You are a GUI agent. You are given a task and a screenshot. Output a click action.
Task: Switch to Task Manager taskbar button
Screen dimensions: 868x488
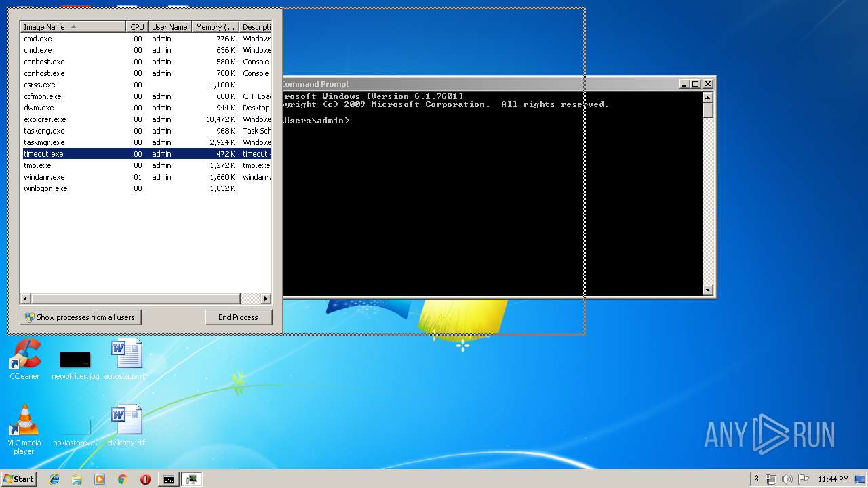192,479
